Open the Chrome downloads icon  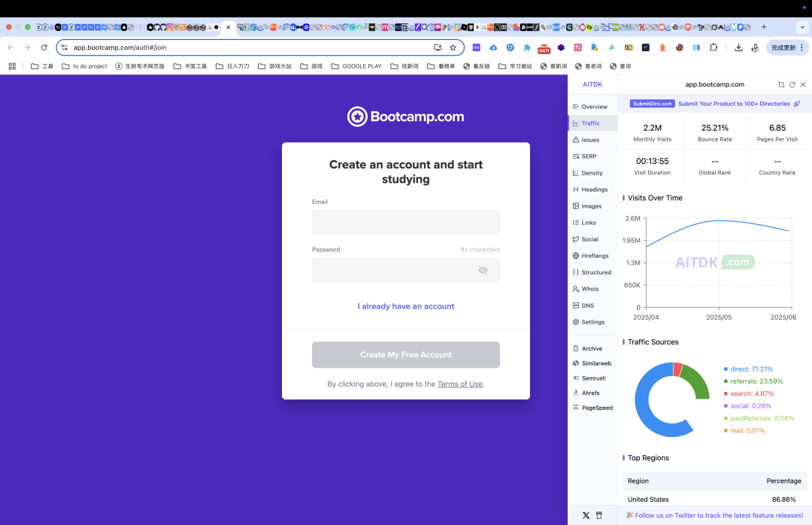click(738, 47)
